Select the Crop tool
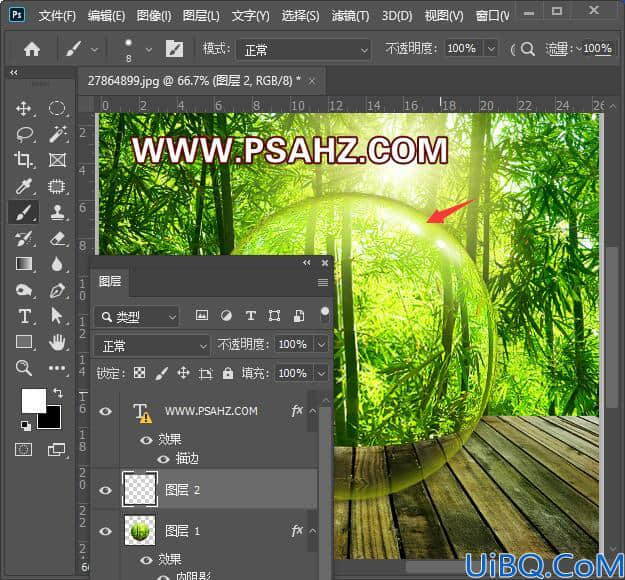The image size is (625, 580). tap(24, 160)
